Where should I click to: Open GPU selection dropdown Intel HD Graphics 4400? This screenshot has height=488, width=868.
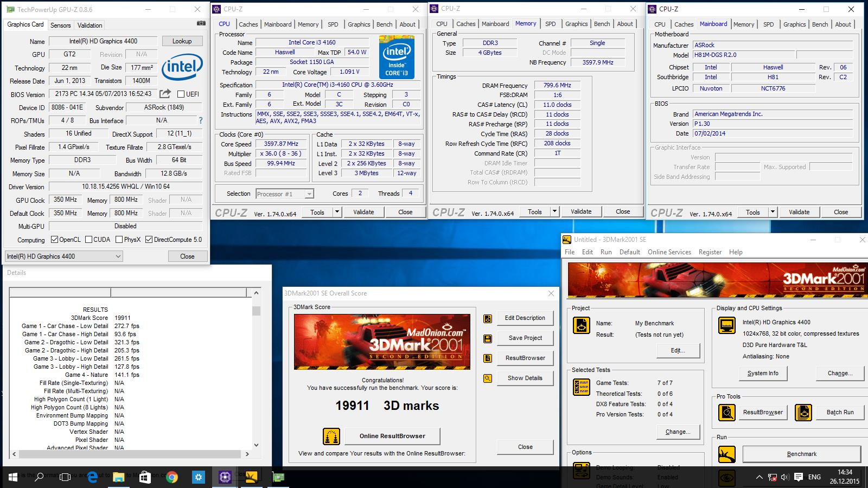[64, 256]
